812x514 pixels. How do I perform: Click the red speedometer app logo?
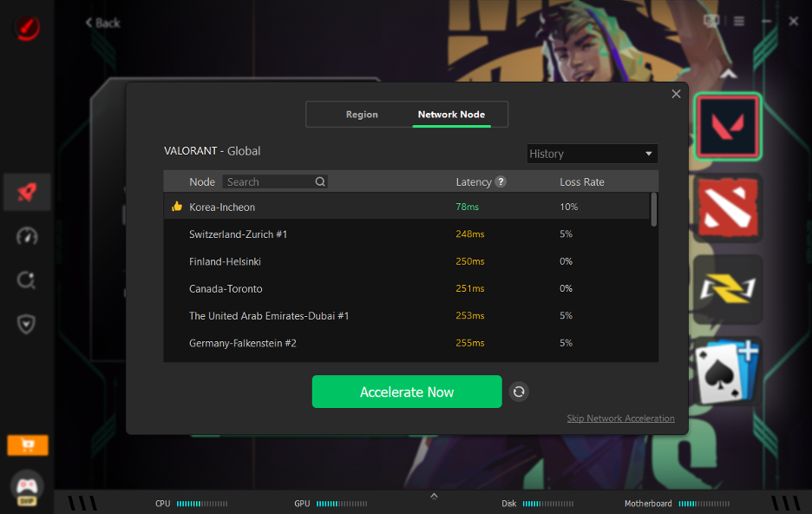tap(27, 28)
